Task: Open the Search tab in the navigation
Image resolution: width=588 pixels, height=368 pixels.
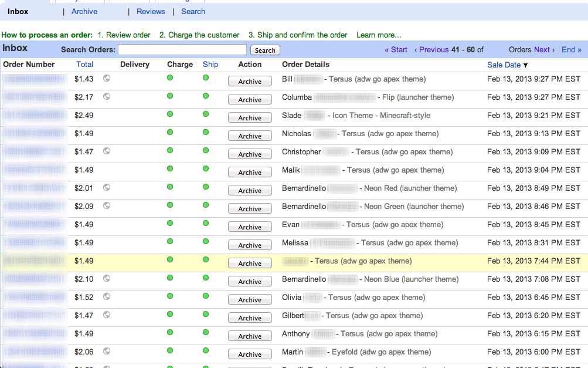Action: (x=193, y=12)
